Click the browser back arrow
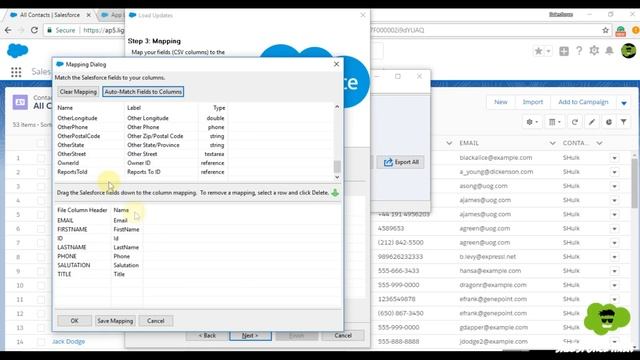640x360 pixels. click(8, 30)
